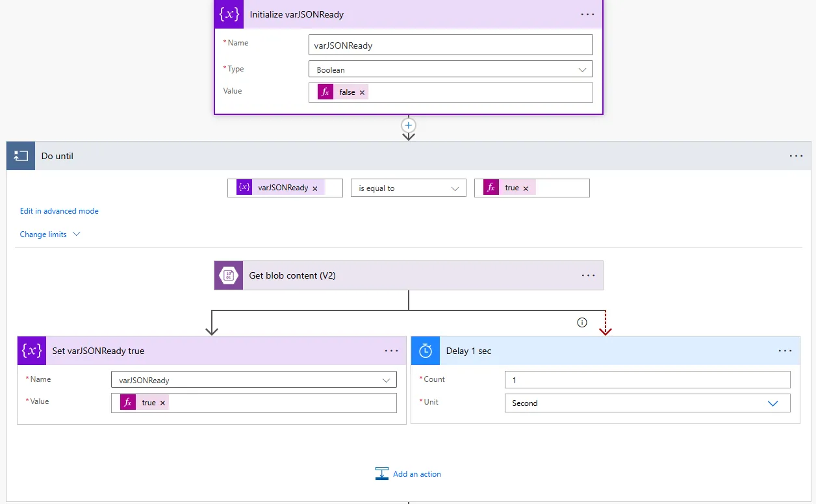Open the Initialize varJSONReady ellipsis menu
The width and height of the screenshot is (816, 504).
(587, 14)
